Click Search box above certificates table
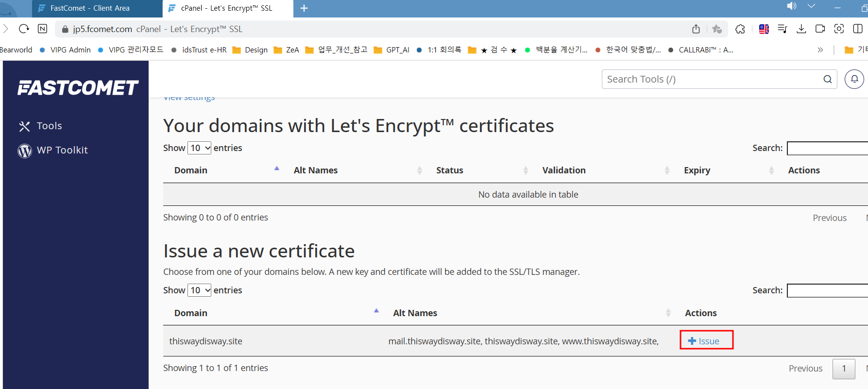 pyautogui.click(x=827, y=148)
